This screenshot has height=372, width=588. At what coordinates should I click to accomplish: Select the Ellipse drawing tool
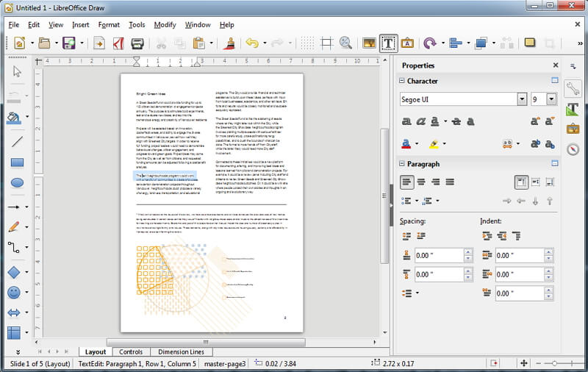[16, 183]
